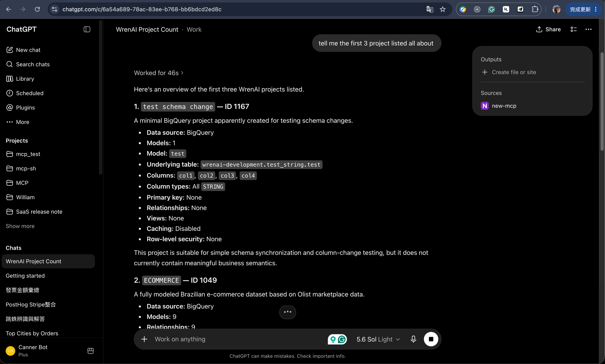Open the PostHog Stripe整合 chat
Viewport: 605px width, 364px height.
pos(31,304)
